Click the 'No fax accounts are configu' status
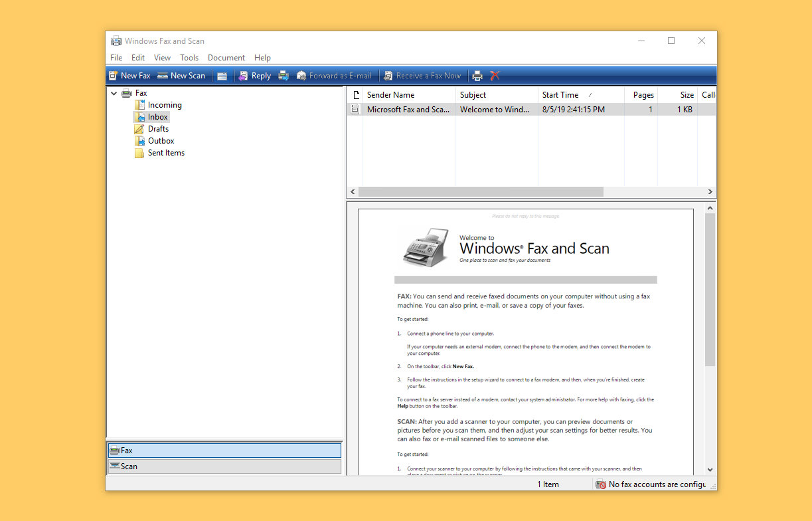This screenshot has width=812, height=521. point(657,484)
